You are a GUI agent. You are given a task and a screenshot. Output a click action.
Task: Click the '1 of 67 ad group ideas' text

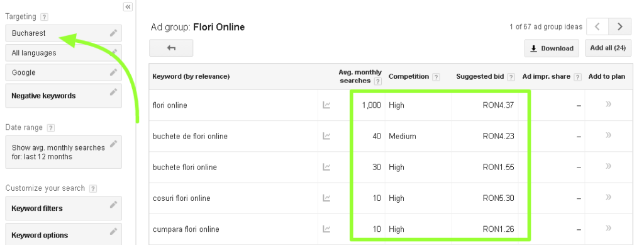click(x=546, y=26)
